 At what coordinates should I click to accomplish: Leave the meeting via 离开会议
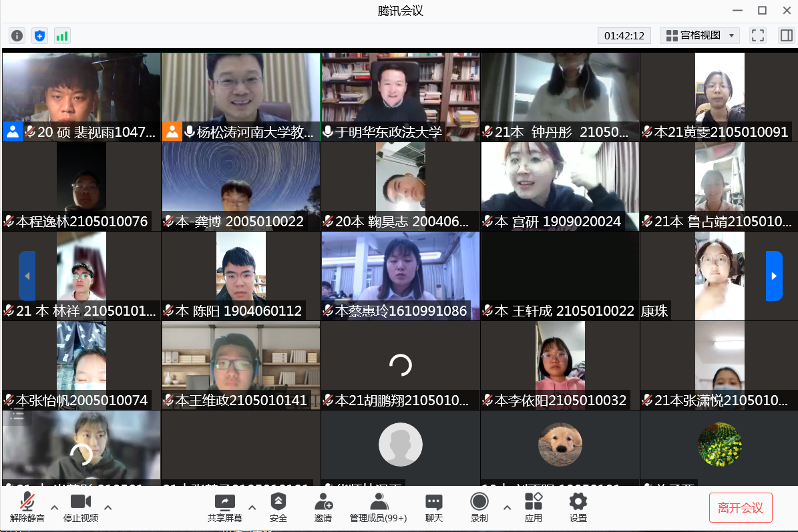tap(741, 508)
